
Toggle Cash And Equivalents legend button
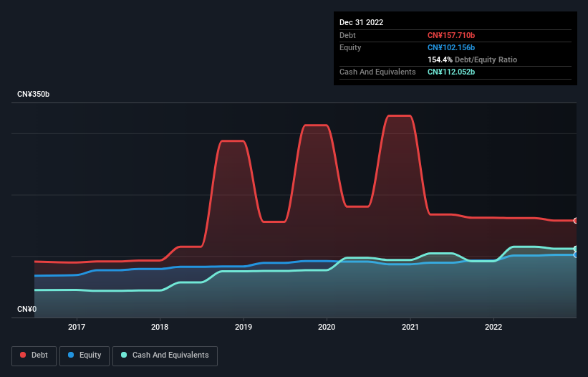click(x=165, y=355)
